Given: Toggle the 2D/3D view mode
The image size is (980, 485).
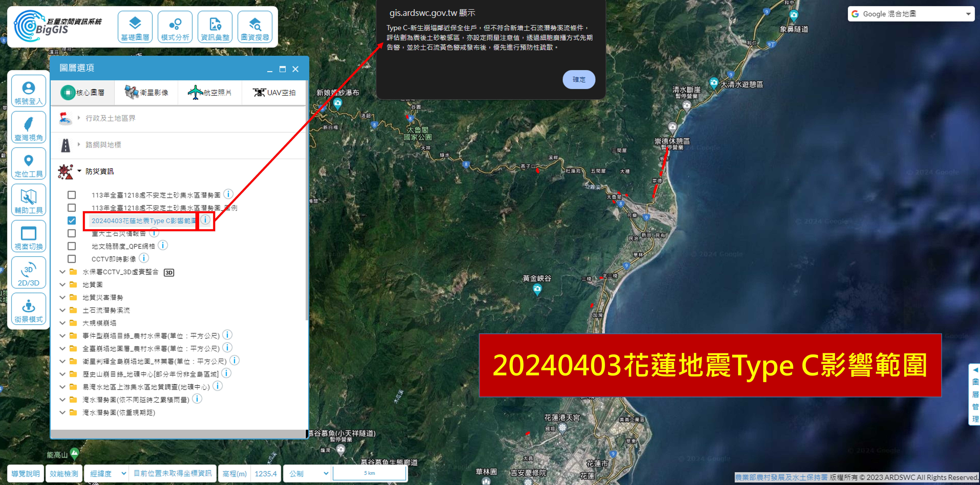Looking at the screenshot, I should [x=29, y=272].
